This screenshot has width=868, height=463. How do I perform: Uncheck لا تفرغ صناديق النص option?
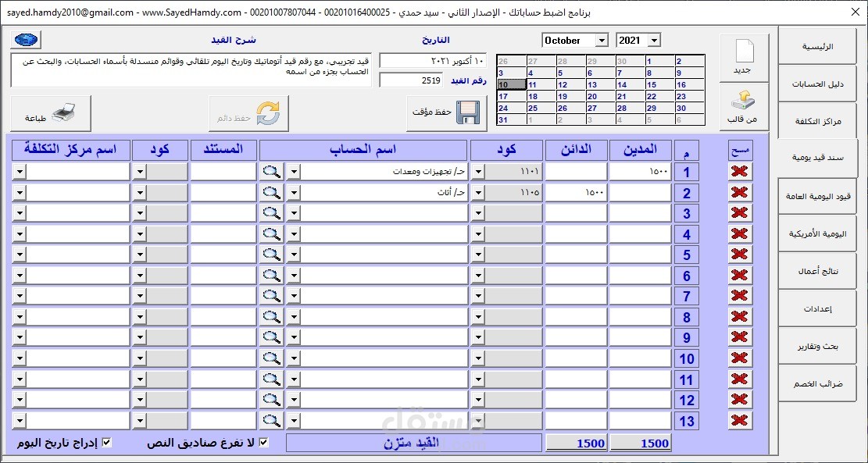(x=263, y=442)
